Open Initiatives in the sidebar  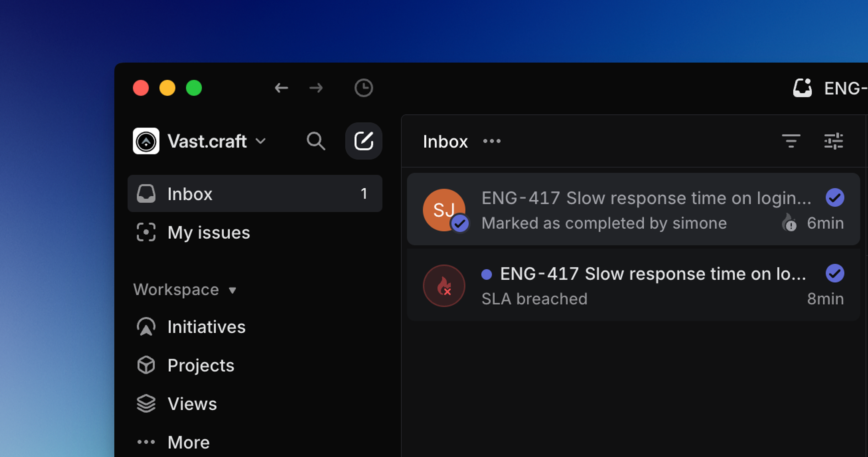[255, 327]
